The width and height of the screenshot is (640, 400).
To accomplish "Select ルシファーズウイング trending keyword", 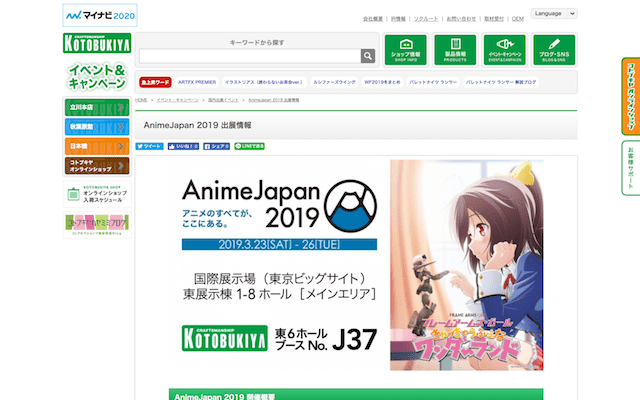I will point(334,82).
